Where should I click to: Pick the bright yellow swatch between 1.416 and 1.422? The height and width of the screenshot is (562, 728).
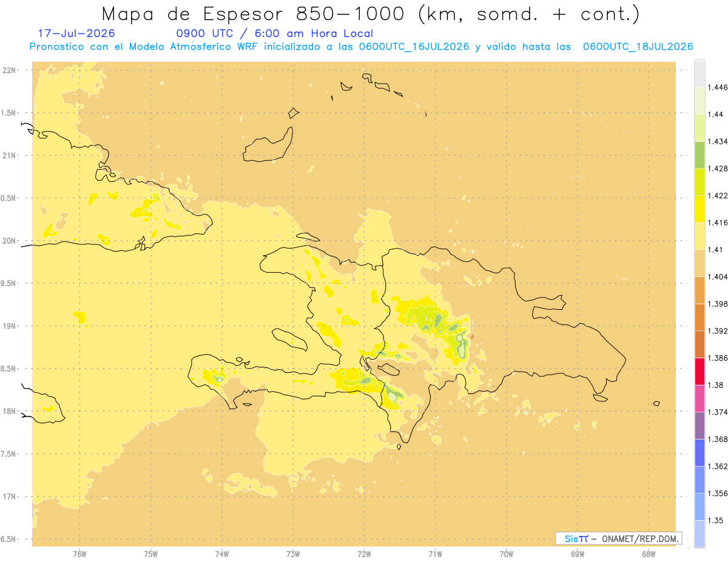pos(700,209)
